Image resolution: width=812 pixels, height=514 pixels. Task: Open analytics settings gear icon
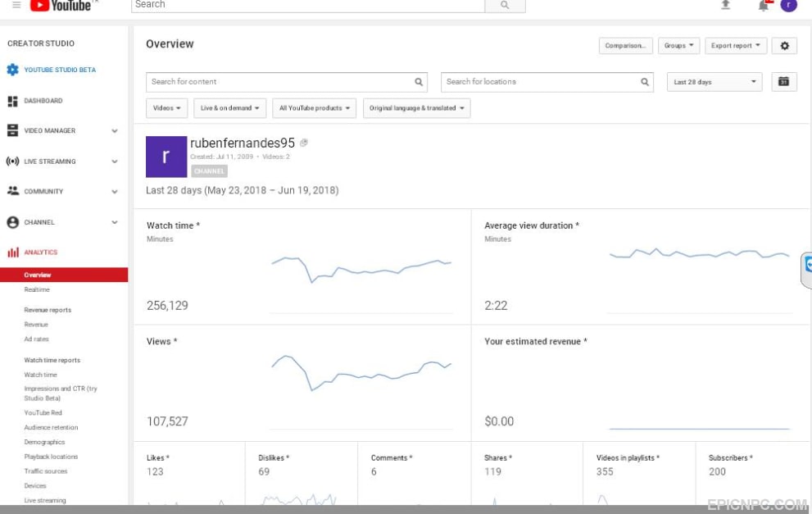coord(785,46)
